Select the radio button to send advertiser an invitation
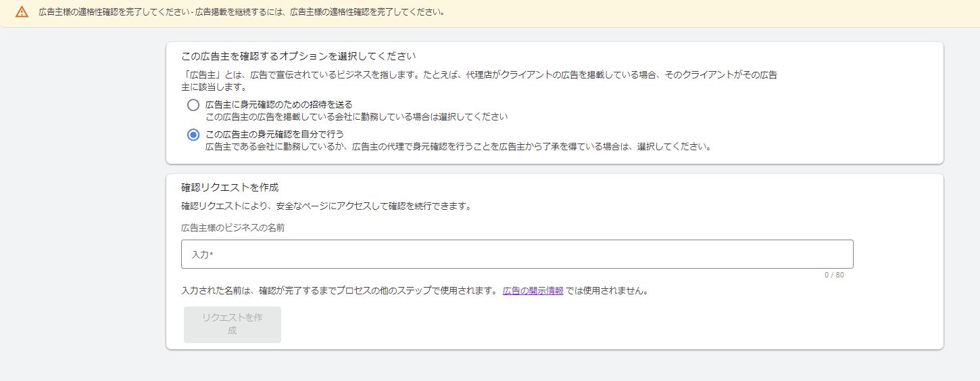 [x=193, y=105]
